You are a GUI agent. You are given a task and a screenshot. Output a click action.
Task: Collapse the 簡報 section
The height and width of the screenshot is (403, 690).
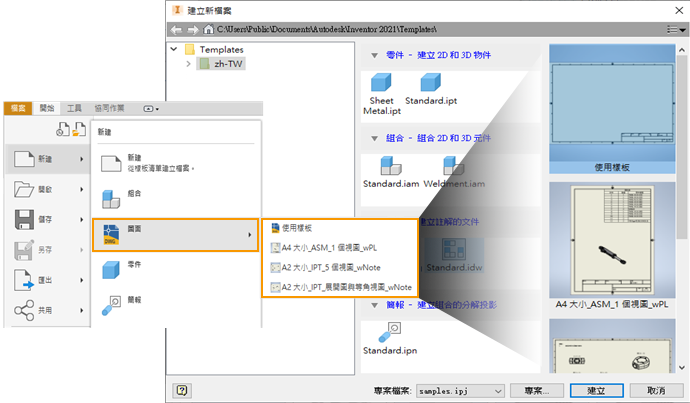pos(374,305)
